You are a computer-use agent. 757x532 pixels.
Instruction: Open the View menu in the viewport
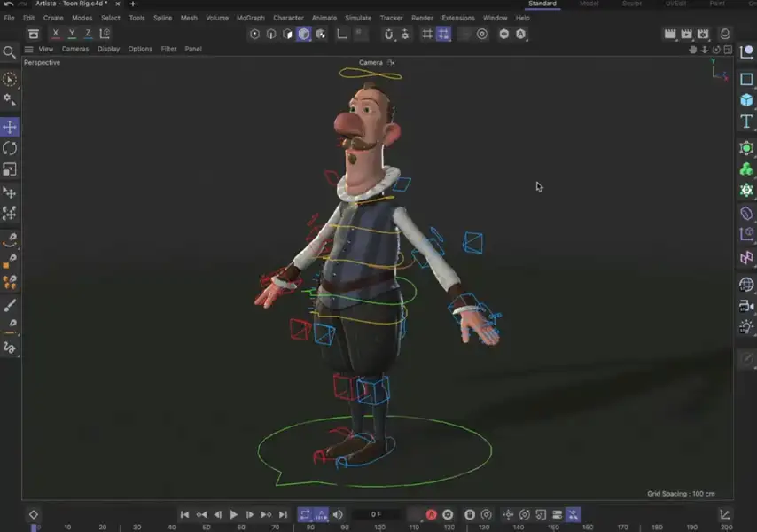(45, 49)
